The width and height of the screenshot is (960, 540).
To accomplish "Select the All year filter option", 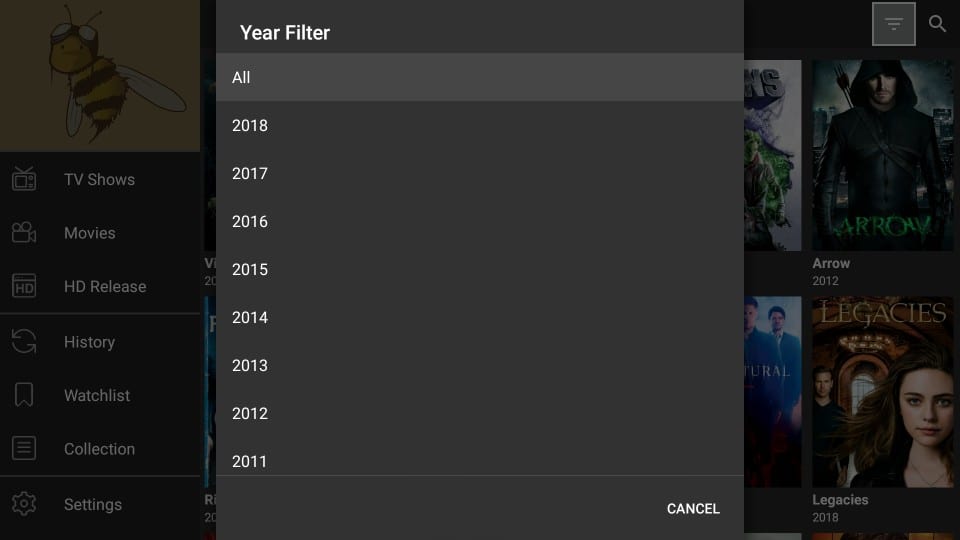I will 480,77.
